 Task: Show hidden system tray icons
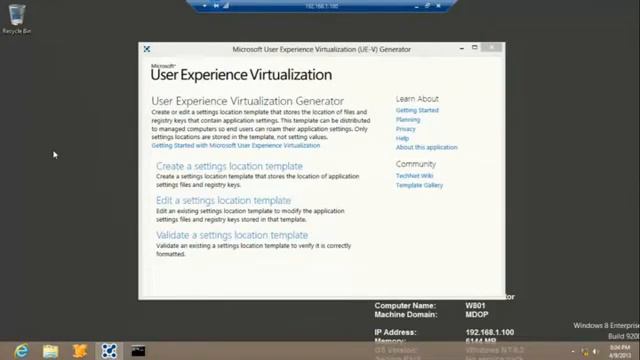[x=573, y=351]
